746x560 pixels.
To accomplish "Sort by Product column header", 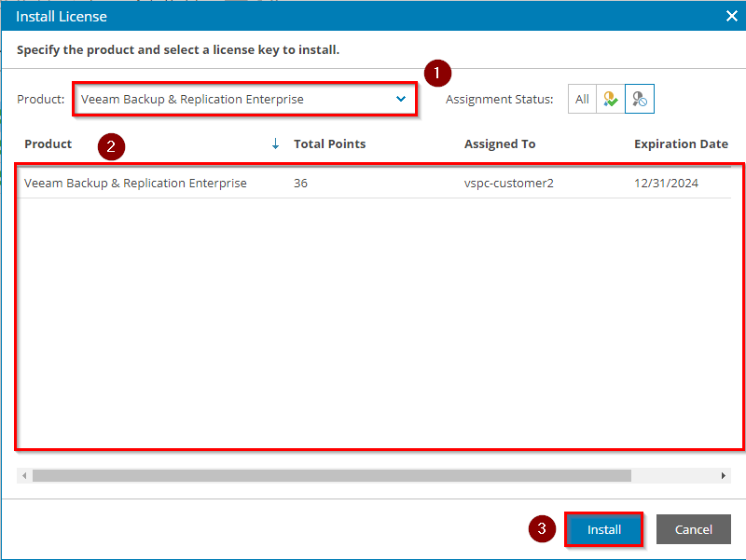I will click(x=48, y=143).
